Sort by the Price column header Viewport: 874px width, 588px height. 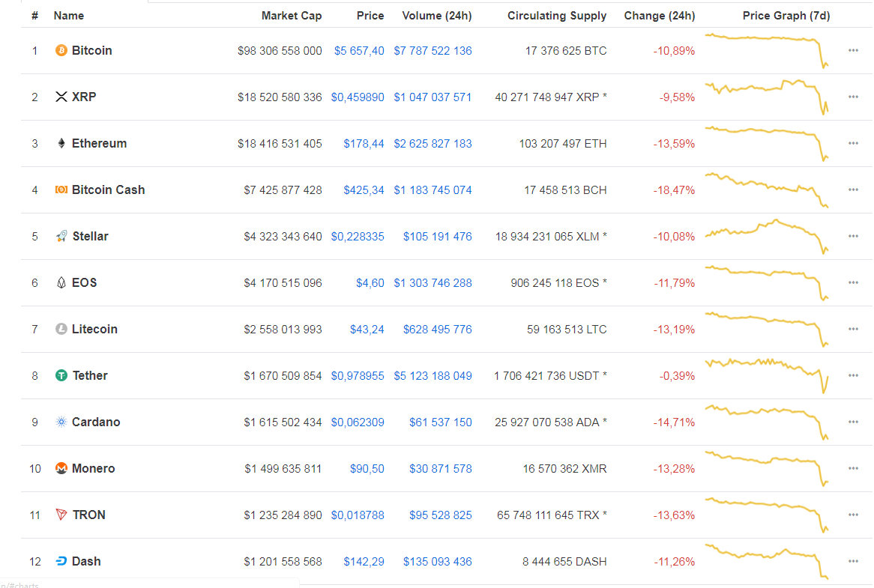click(x=370, y=16)
